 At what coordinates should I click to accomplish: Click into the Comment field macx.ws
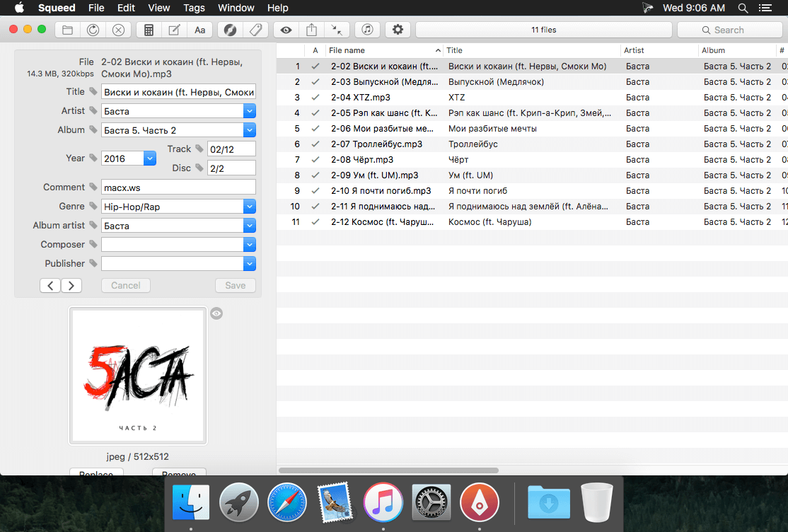click(178, 187)
